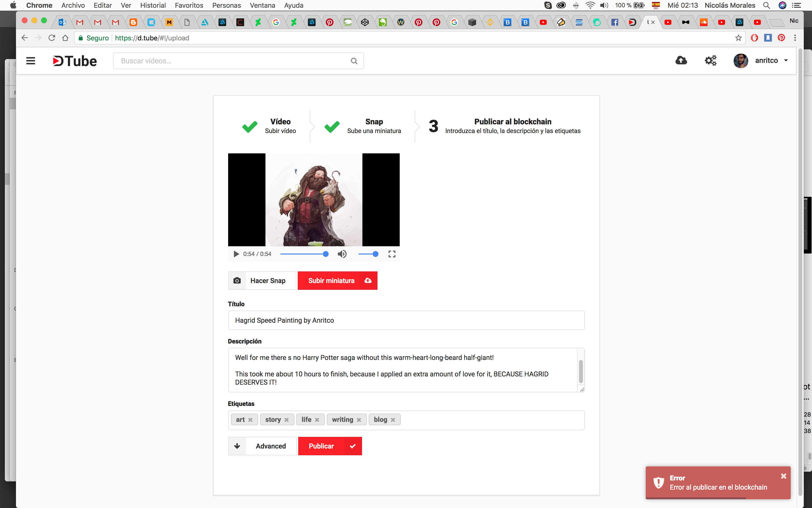Open the Favoritos menu
This screenshot has width=812, height=508.
(189, 5)
